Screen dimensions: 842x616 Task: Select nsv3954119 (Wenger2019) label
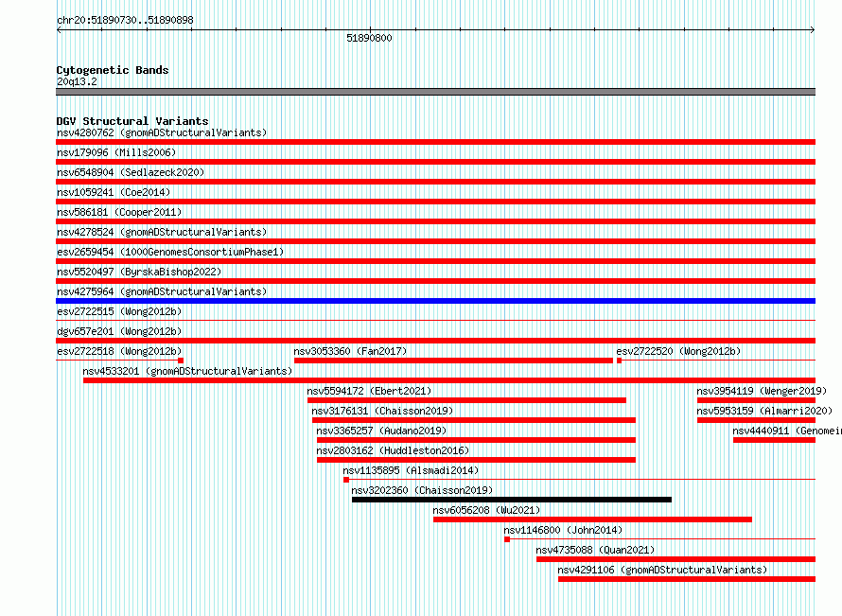762,391
